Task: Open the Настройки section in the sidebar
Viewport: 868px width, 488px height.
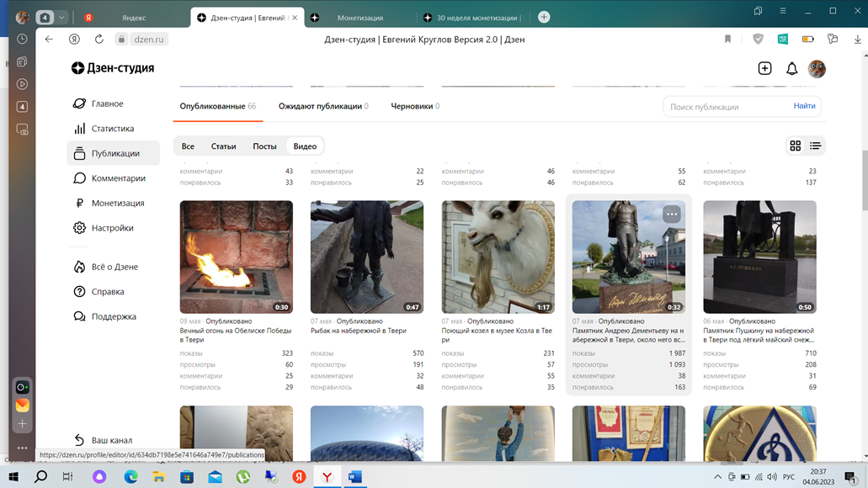Action: [x=112, y=228]
